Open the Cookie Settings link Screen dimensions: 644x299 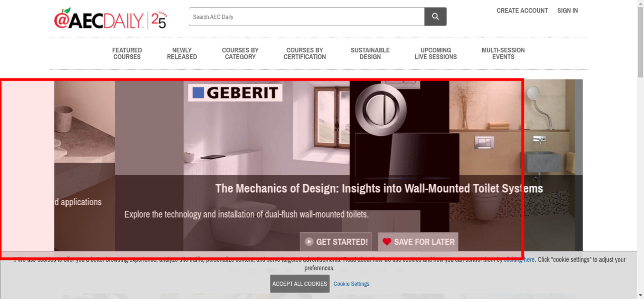click(351, 284)
